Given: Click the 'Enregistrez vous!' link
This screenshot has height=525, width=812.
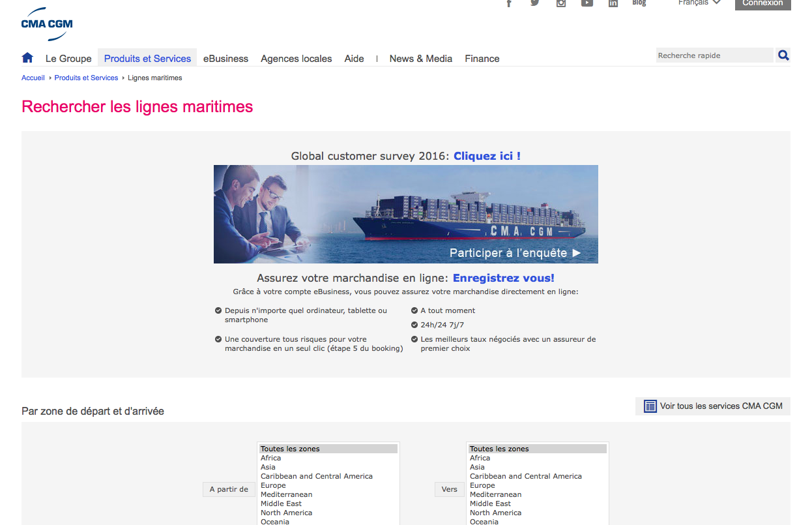Looking at the screenshot, I should (504, 278).
